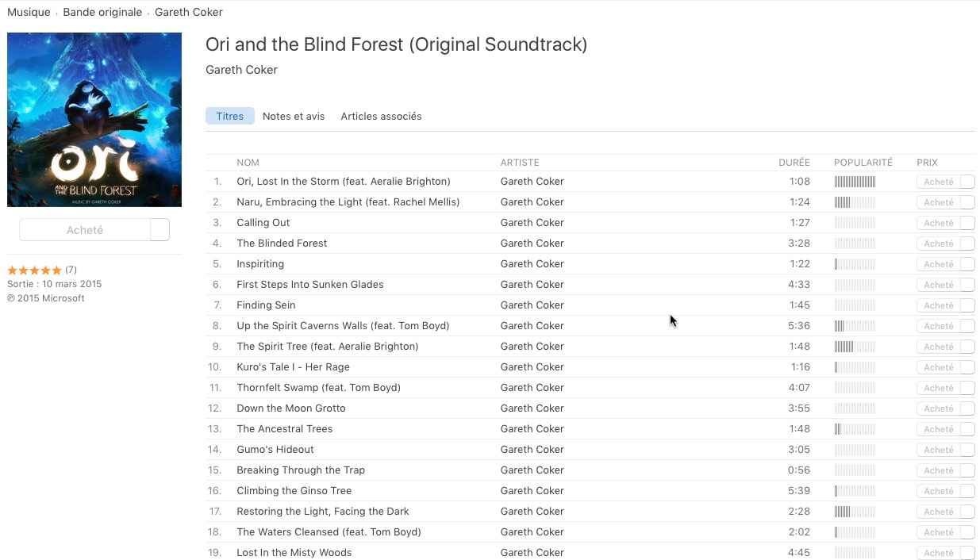980x560 pixels.
Task: Click popularity bar for The Spirit Tree
Action: (x=855, y=347)
